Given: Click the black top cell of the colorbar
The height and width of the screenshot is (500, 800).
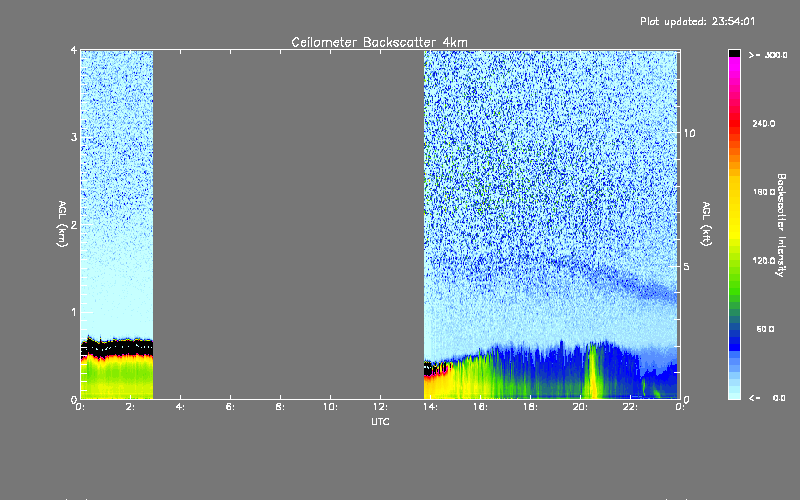Looking at the screenshot, I should click(734, 53).
